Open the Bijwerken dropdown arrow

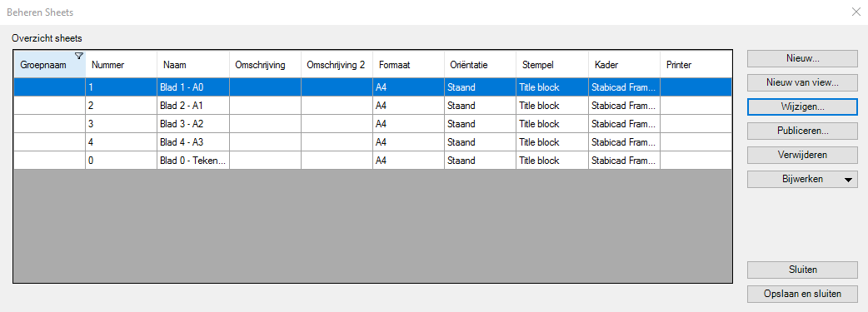click(848, 180)
